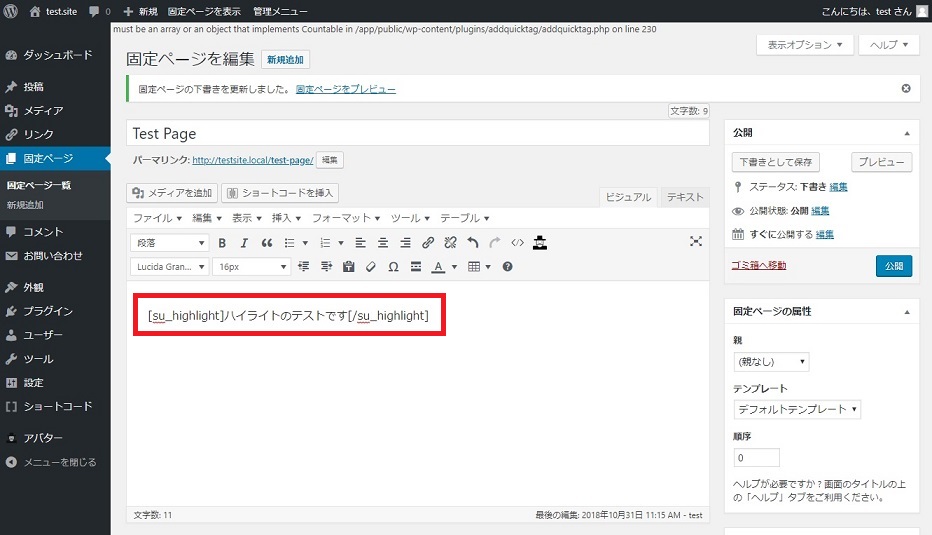Viewport: 932px width, 535px height.
Task: Open the 段落 paragraph format dropdown
Action: point(170,243)
